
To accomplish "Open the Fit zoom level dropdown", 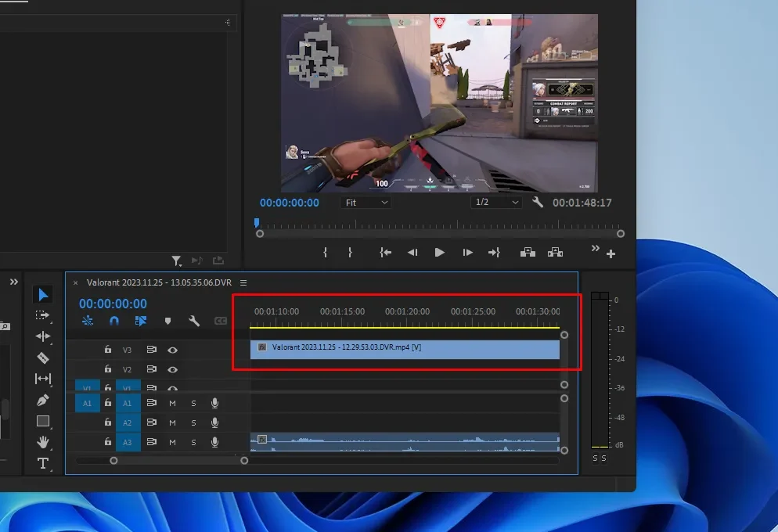I will (x=366, y=203).
